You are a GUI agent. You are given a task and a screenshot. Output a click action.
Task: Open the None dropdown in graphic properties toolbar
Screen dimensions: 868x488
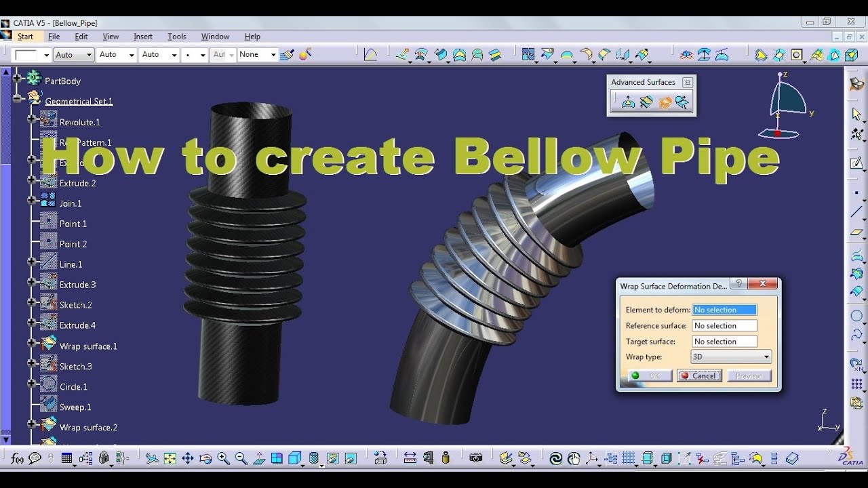(x=257, y=55)
